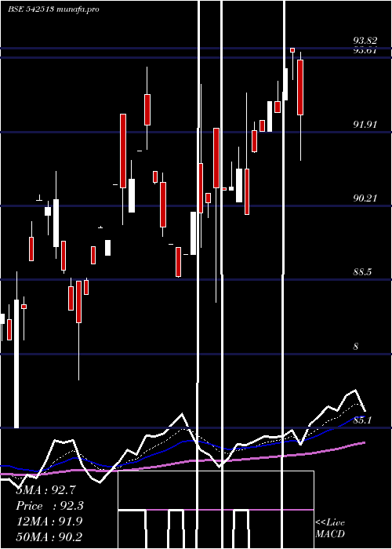Click the 85.1 price level label

tap(362, 420)
